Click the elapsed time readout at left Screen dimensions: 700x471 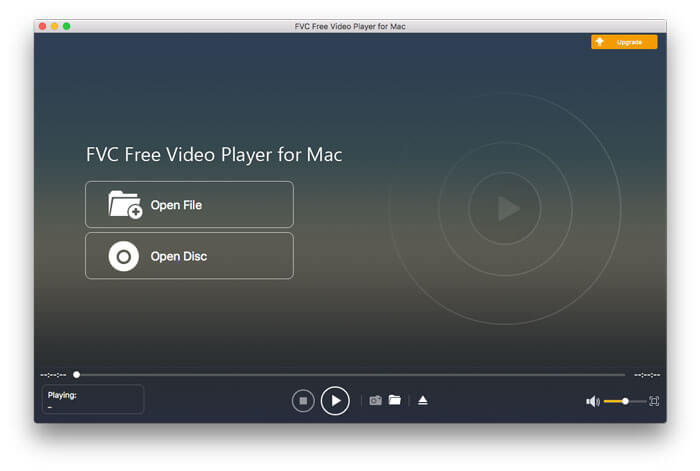point(53,375)
